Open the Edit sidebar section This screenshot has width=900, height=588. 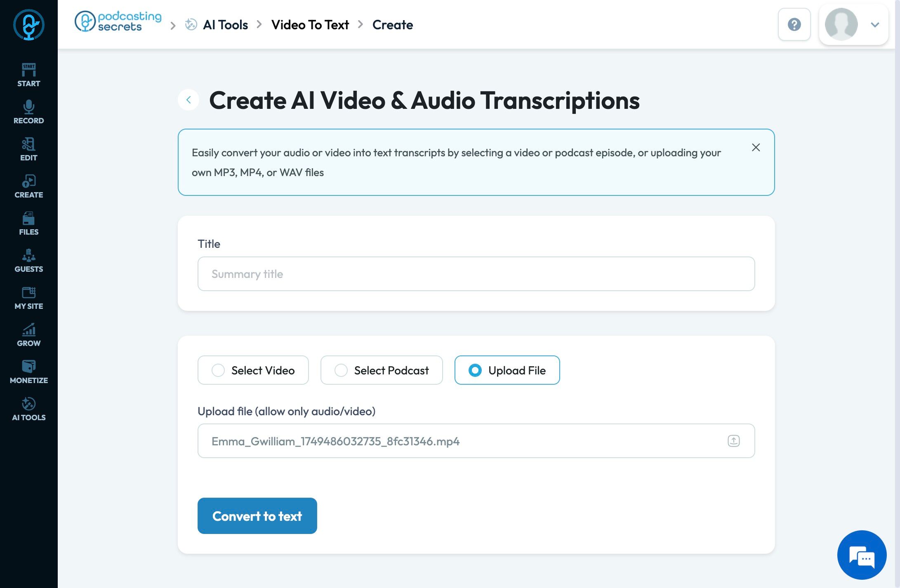[28, 149]
